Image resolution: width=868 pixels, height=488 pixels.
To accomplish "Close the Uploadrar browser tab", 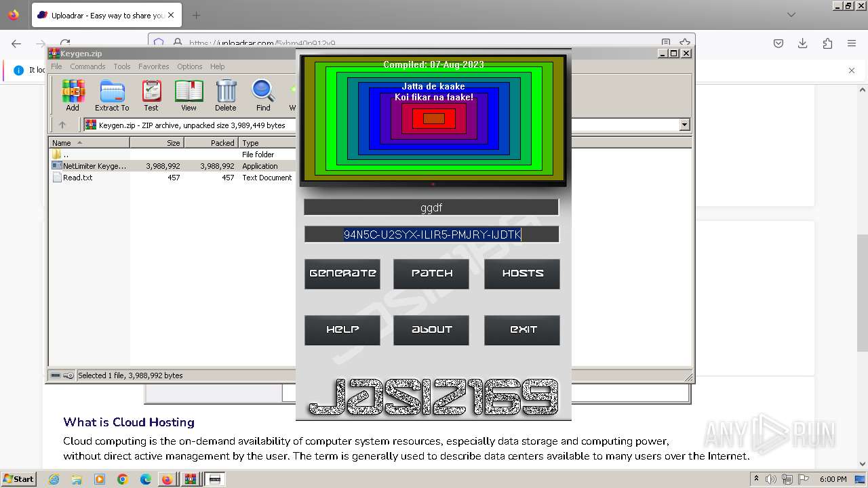I will (170, 15).
